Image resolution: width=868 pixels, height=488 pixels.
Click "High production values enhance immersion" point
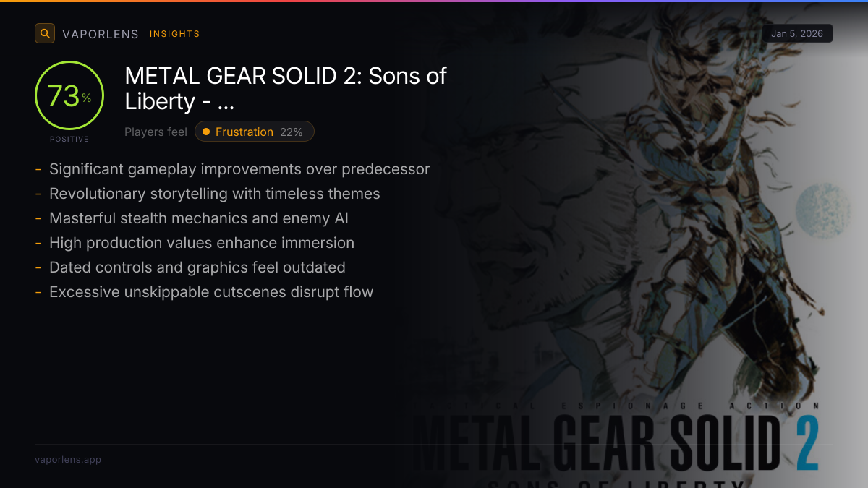tap(201, 243)
